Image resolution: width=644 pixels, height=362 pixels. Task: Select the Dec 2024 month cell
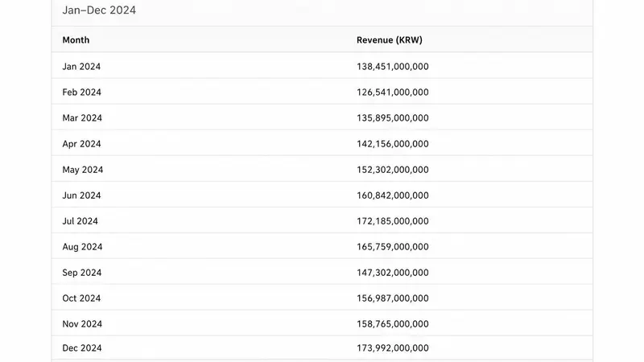82,348
